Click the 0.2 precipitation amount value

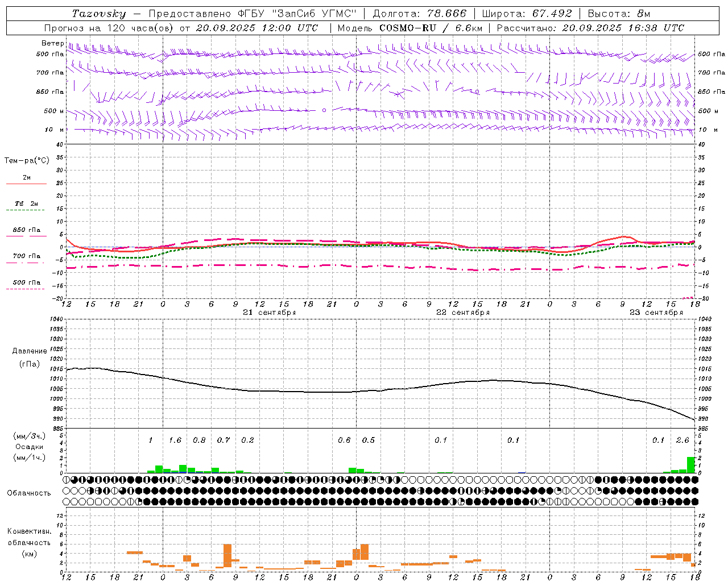[x=247, y=440]
